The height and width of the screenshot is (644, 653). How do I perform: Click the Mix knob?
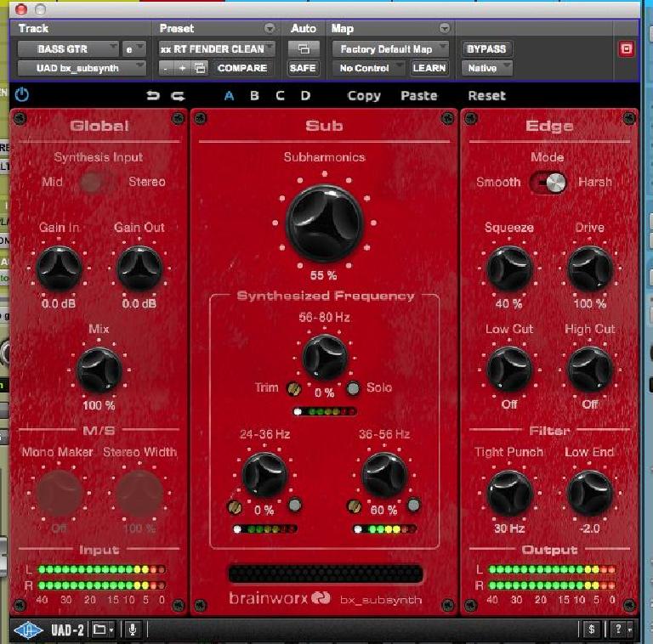click(99, 370)
